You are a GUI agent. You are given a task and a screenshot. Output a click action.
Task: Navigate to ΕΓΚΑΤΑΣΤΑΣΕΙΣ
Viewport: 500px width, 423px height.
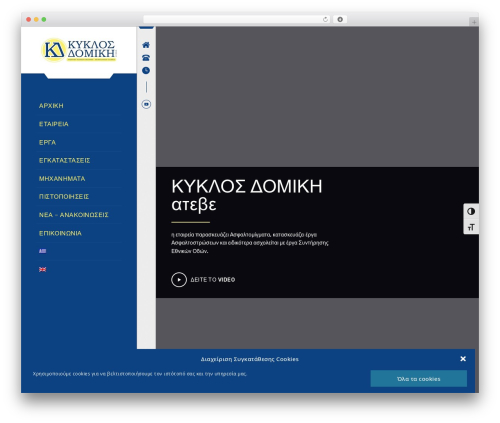pyautogui.click(x=64, y=160)
